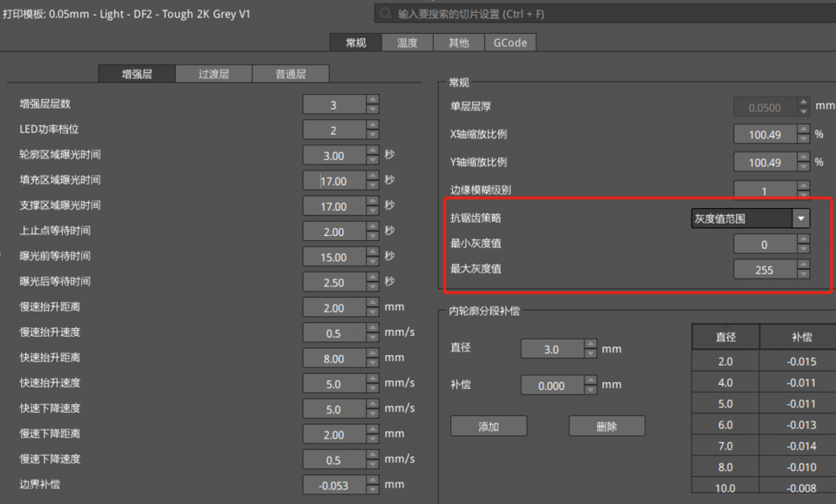Increase 快速下降速度 with up arrow

point(373,405)
